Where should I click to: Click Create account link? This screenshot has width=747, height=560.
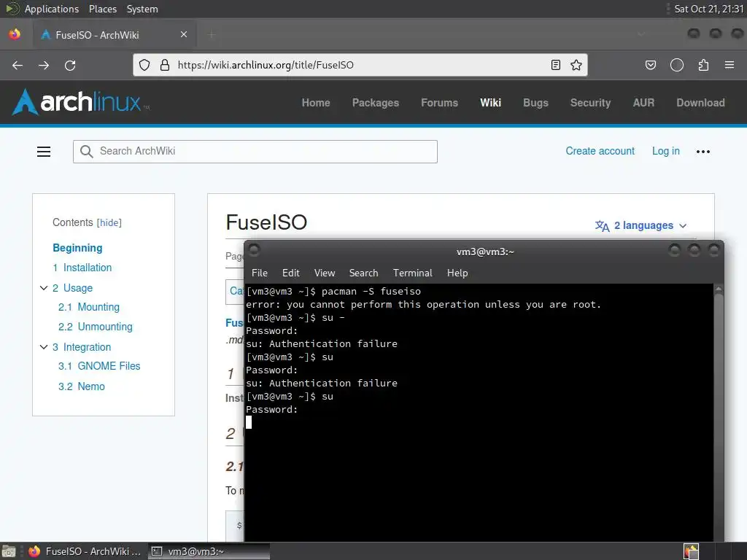[x=600, y=151]
